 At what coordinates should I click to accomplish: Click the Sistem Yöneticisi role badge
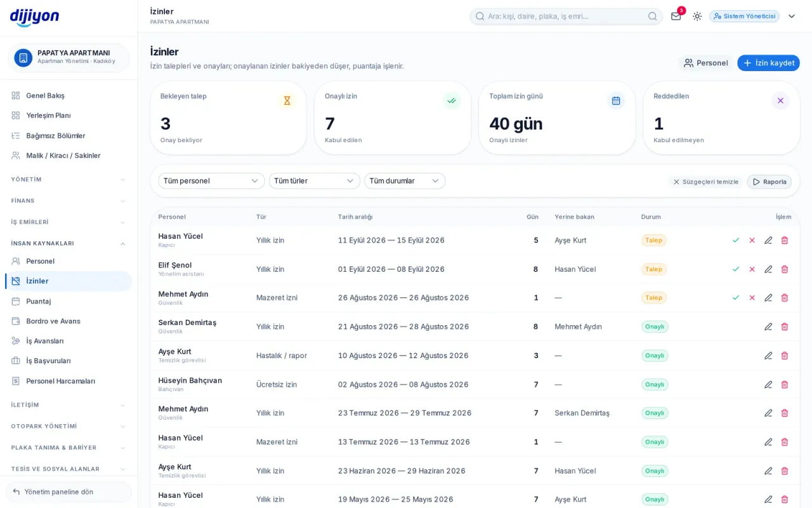click(x=745, y=16)
